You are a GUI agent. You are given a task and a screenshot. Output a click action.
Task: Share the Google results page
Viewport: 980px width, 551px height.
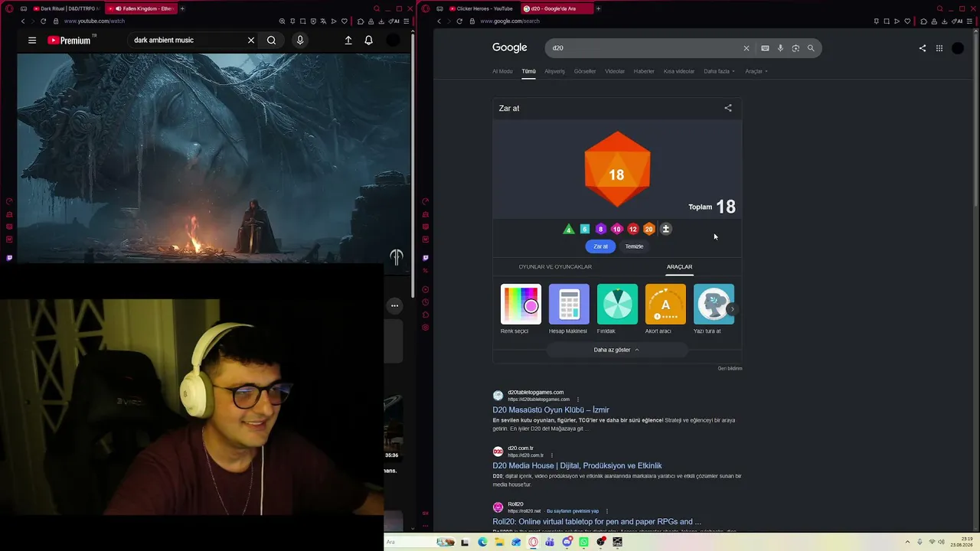pos(923,48)
